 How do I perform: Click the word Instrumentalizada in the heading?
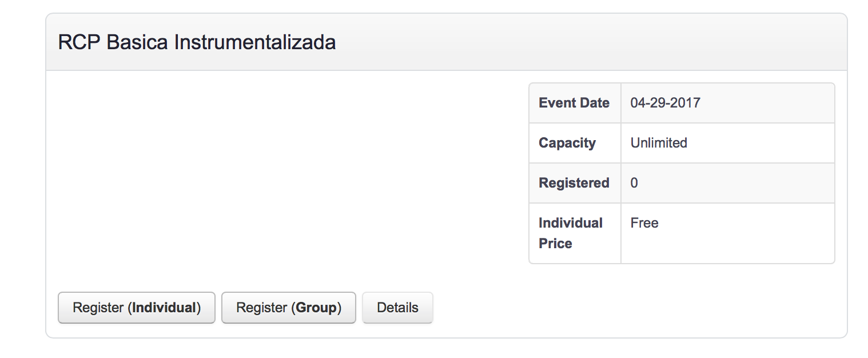pyautogui.click(x=255, y=42)
